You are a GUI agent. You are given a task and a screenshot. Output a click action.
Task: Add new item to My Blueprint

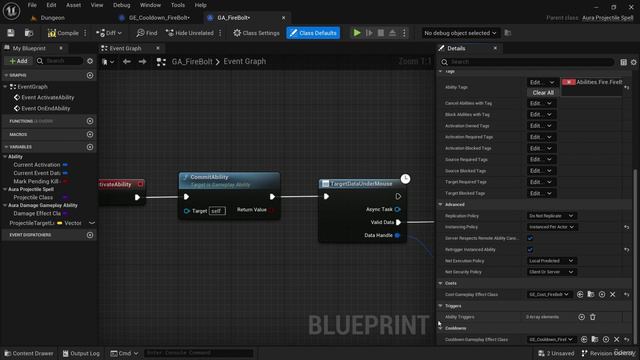tap(18, 61)
